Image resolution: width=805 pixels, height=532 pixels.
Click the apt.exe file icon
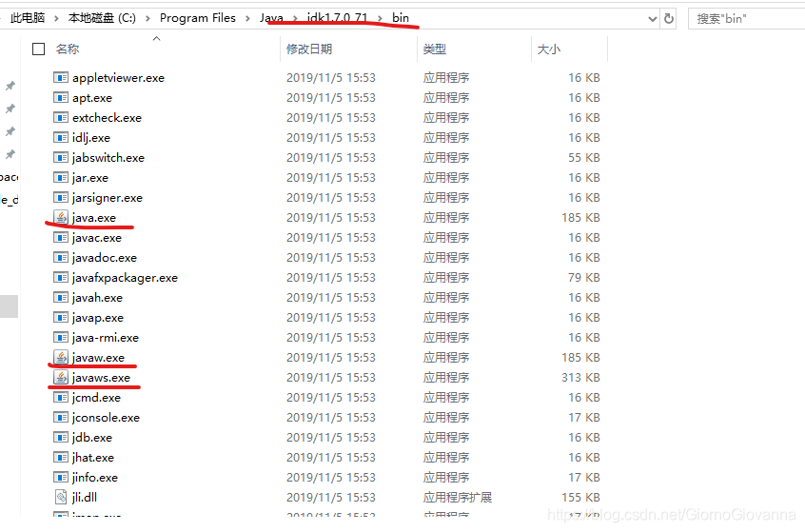[x=61, y=98]
